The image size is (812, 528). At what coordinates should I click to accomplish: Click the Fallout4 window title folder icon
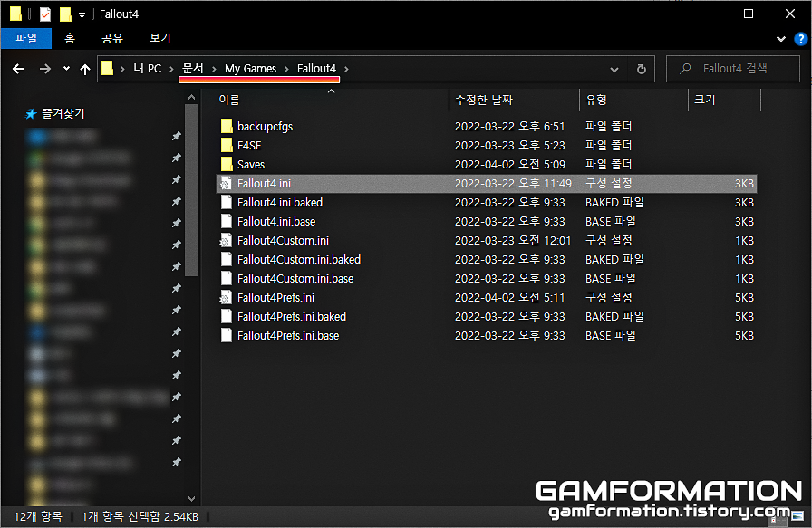pos(15,14)
